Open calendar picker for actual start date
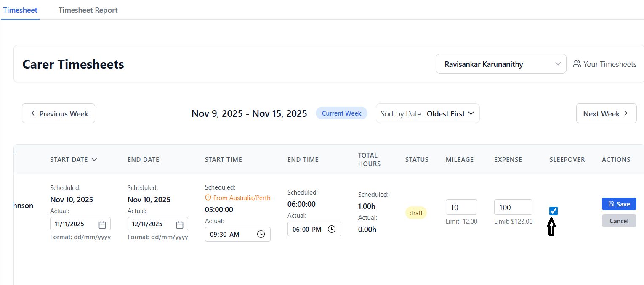 [102, 224]
